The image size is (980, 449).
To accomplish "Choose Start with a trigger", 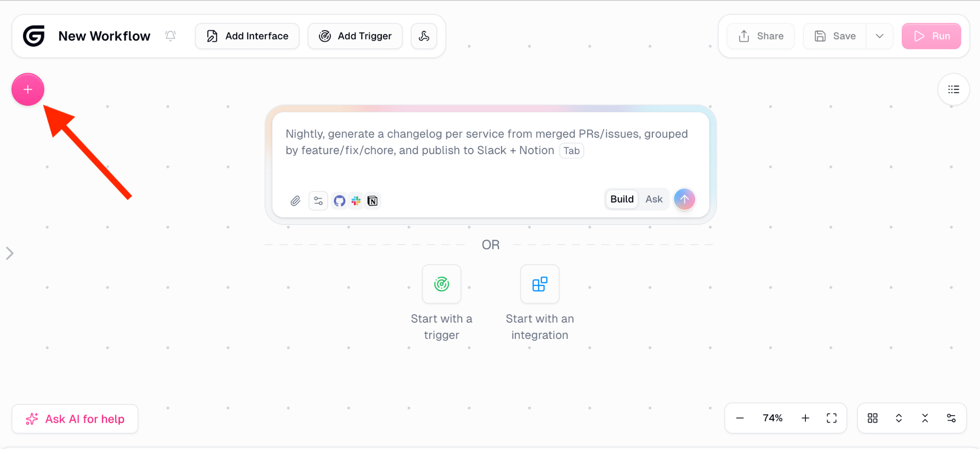I will click(442, 284).
